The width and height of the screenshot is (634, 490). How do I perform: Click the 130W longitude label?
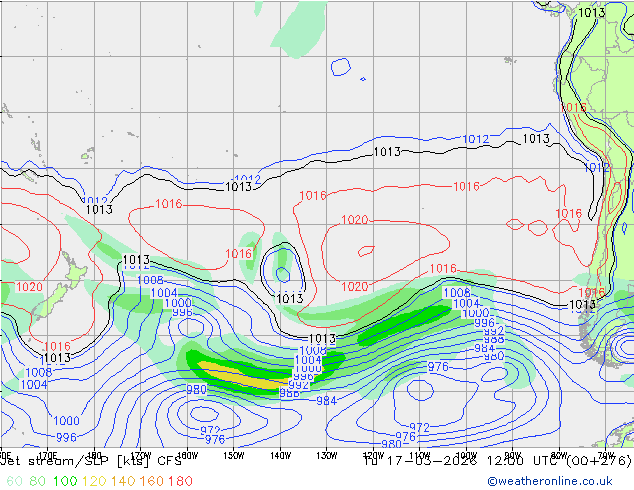click(327, 456)
